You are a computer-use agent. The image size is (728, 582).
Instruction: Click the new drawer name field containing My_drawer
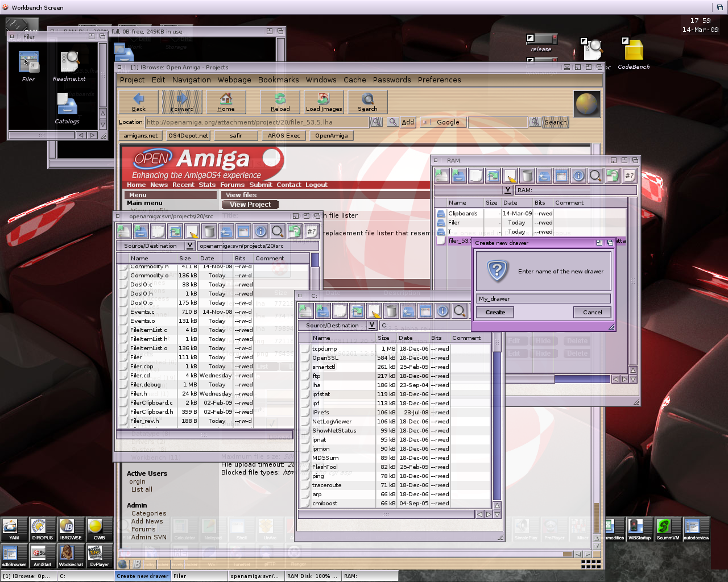coord(543,298)
